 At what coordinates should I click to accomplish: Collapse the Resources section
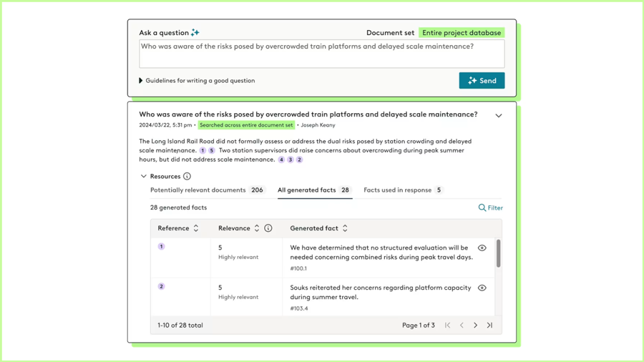[x=143, y=177]
